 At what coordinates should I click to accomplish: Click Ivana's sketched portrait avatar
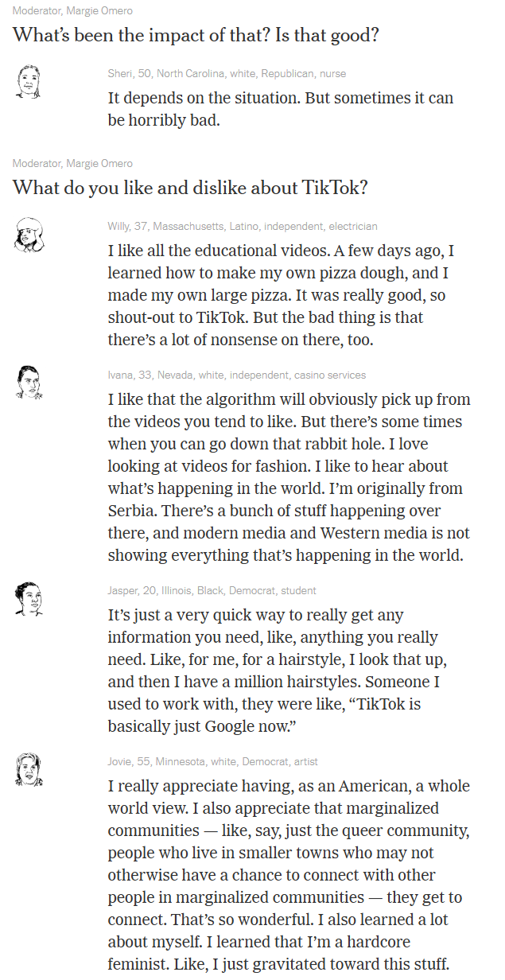click(29, 383)
